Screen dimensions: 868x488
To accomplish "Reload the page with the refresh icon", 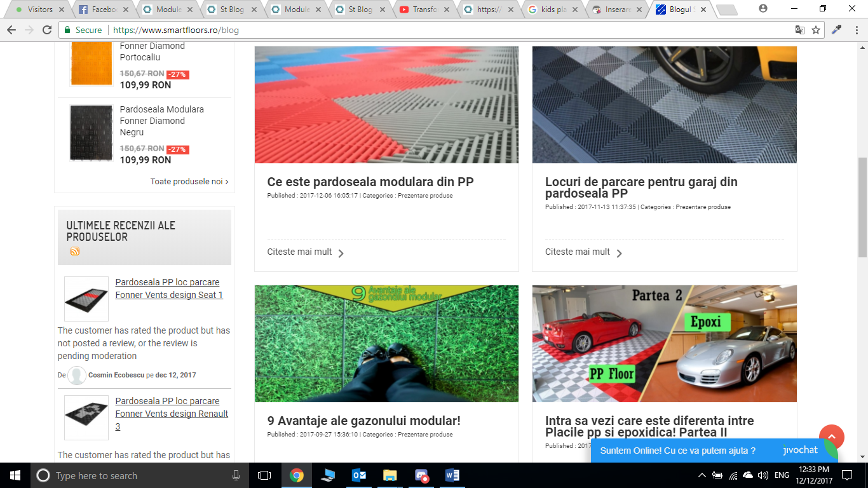I will click(47, 30).
